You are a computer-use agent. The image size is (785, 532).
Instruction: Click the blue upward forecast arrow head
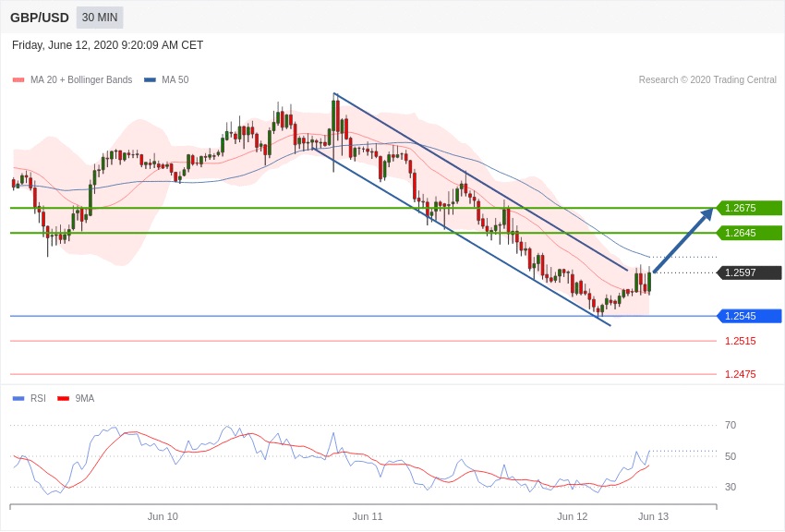tap(707, 214)
